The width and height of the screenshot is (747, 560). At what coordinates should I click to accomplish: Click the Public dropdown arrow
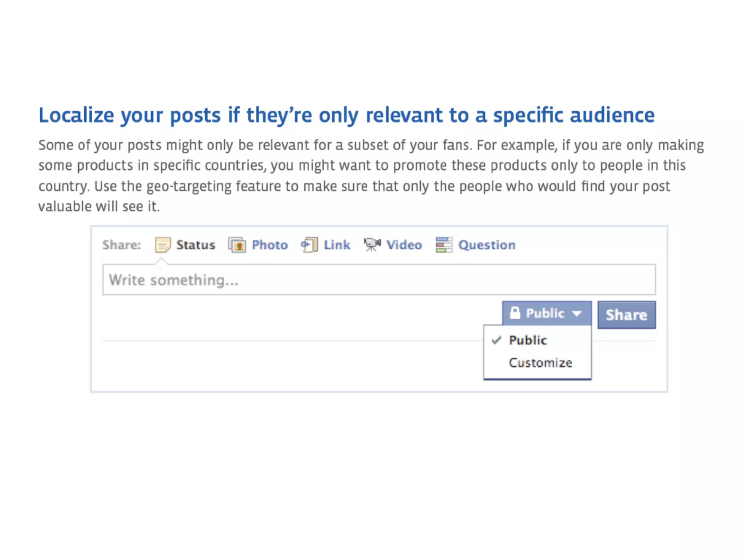click(x=577, y=314)
